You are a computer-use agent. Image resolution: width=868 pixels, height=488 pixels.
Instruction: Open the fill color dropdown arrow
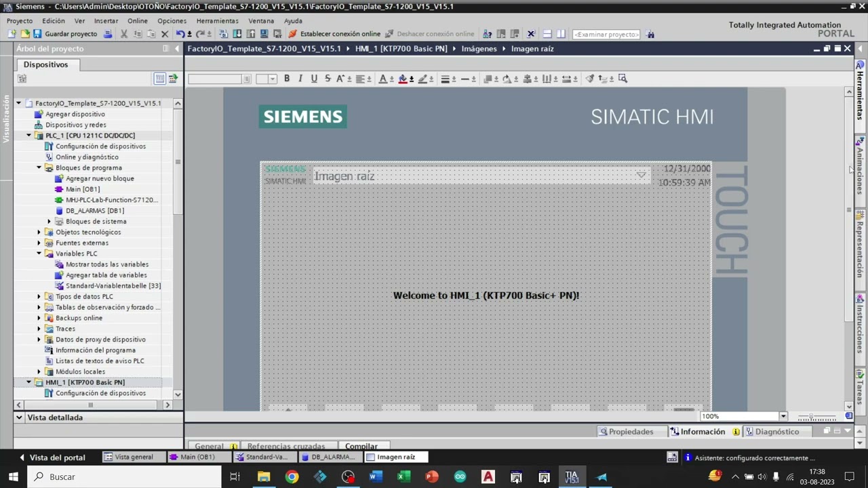tap(412, 79)
